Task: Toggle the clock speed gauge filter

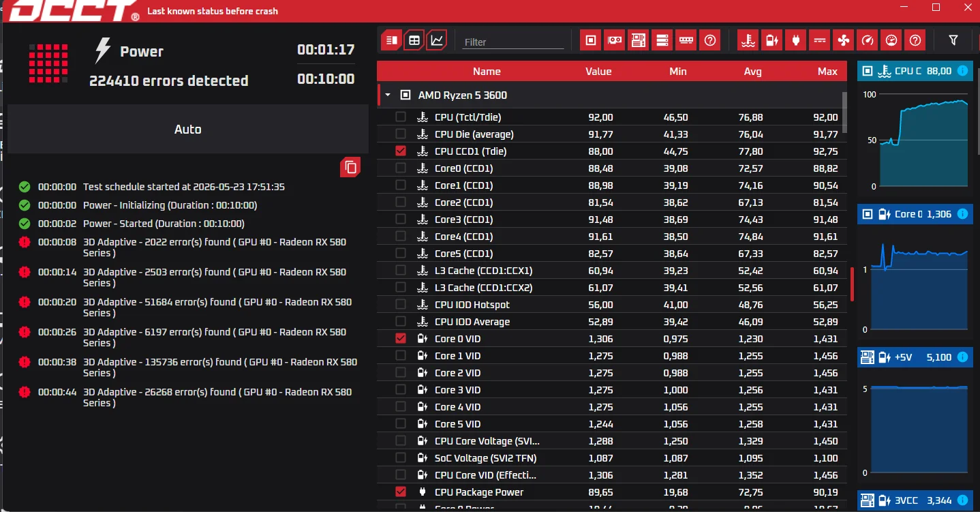Action: click(868, 40)
